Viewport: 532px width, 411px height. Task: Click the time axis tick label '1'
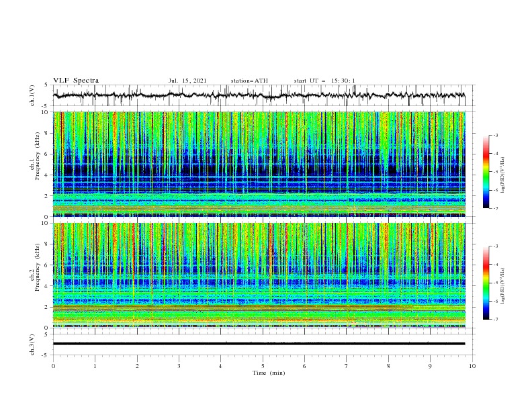pos(95,366)
